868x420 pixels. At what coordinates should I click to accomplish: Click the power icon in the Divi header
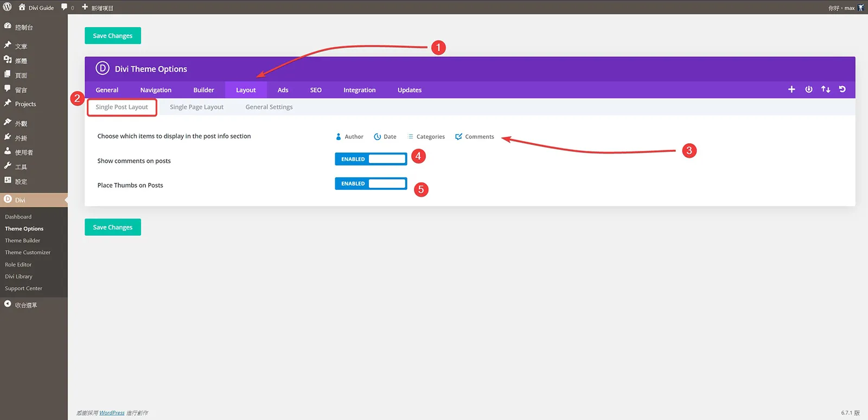(809, 90)
